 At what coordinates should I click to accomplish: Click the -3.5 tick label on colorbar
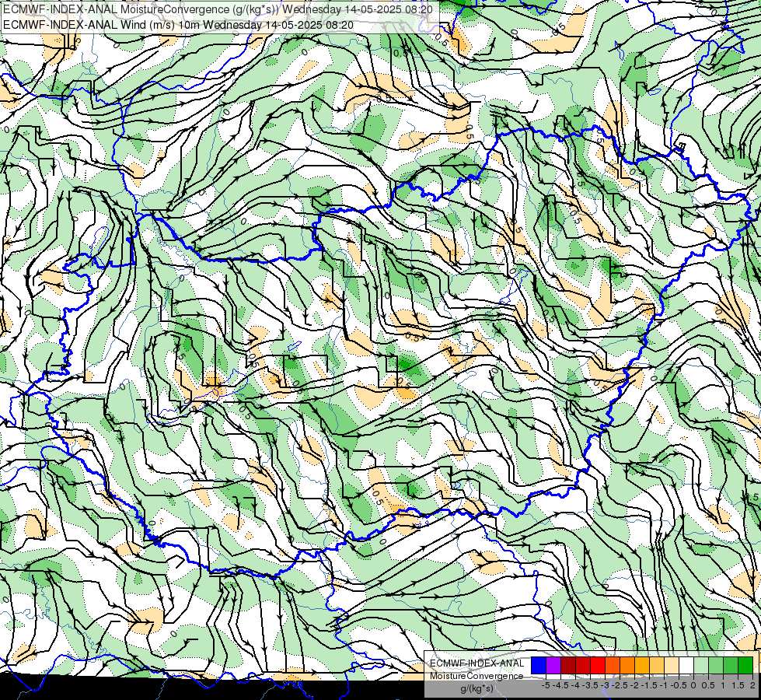(590, 685)
